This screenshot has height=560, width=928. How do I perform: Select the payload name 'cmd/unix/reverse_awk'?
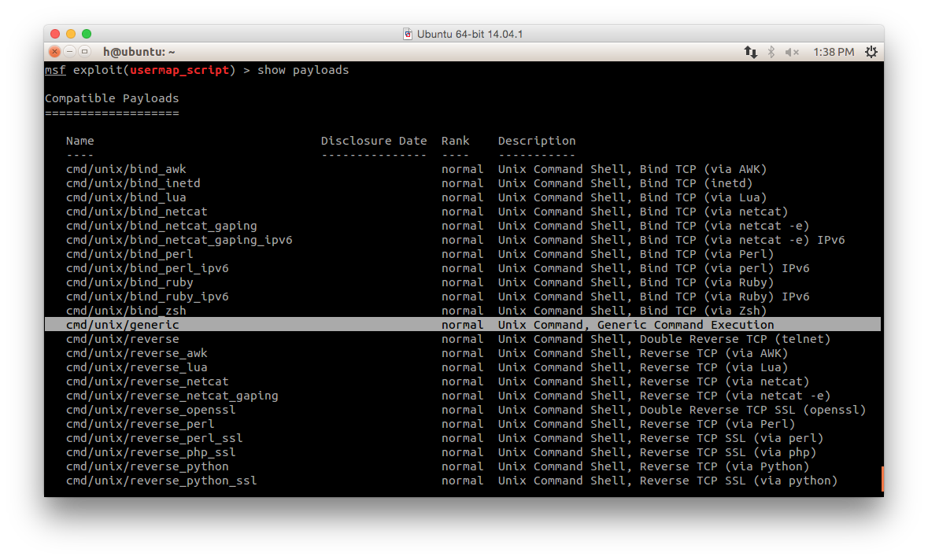pos(137,353)
